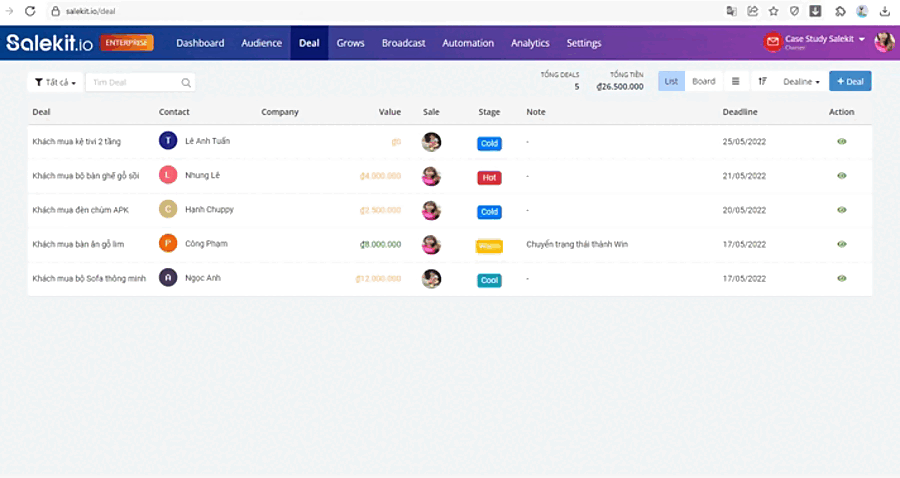Open contact avatar for Hạnh Chuppy
Viewport: 900px width, 478px height.
point(168,209)
